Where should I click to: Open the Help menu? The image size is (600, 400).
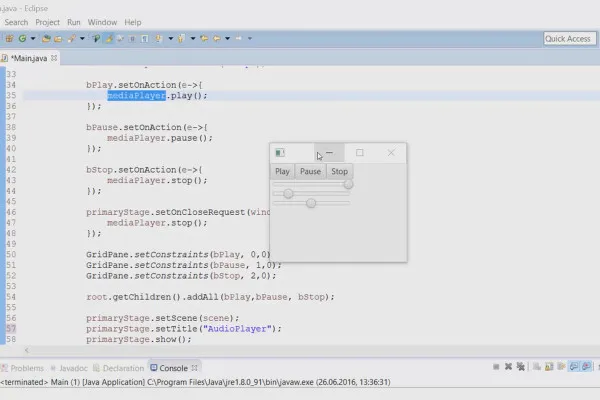(x=133, y=22)
